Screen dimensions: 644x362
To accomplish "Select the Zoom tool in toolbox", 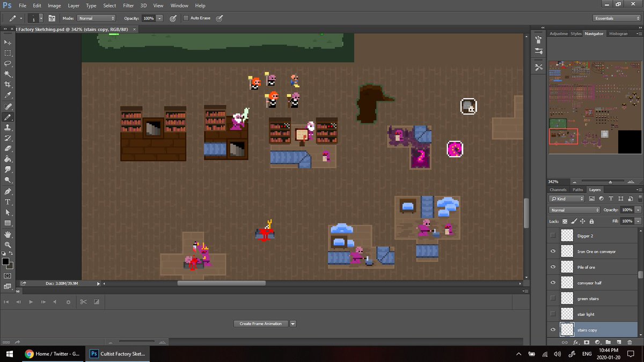I will tap(8, 245).
